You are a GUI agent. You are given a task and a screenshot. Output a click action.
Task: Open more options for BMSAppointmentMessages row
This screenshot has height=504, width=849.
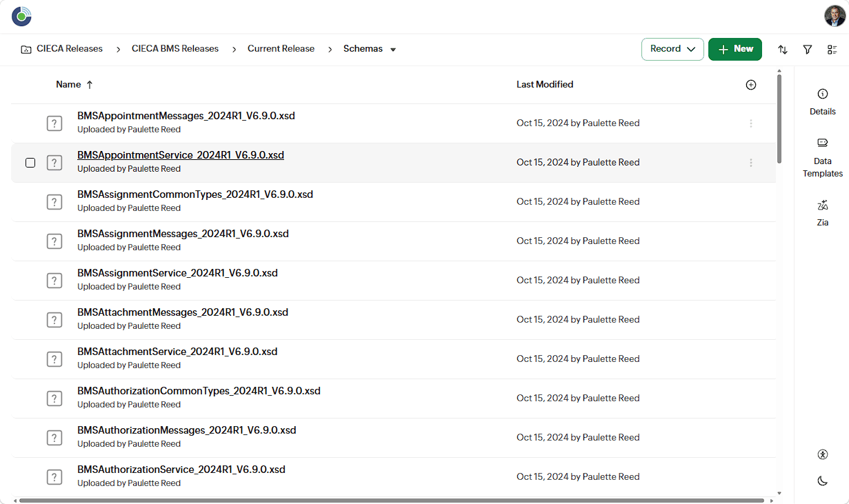click(751, 123)
